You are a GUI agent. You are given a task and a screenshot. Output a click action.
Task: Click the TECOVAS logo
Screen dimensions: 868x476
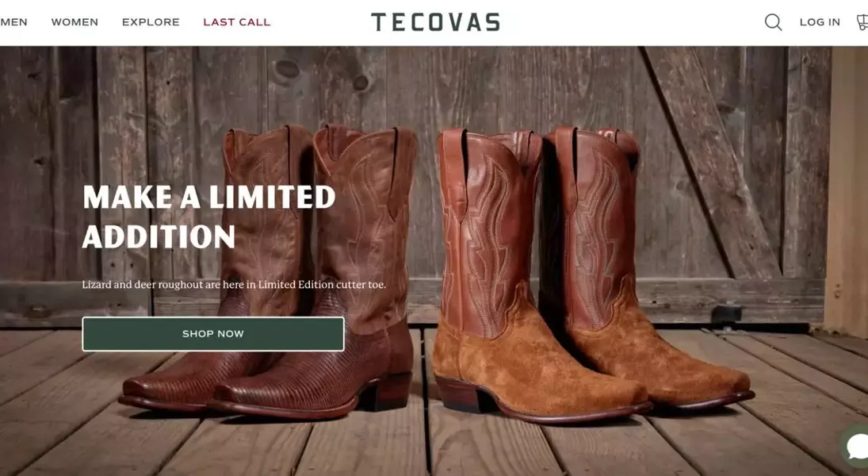[x=435, y=22]
